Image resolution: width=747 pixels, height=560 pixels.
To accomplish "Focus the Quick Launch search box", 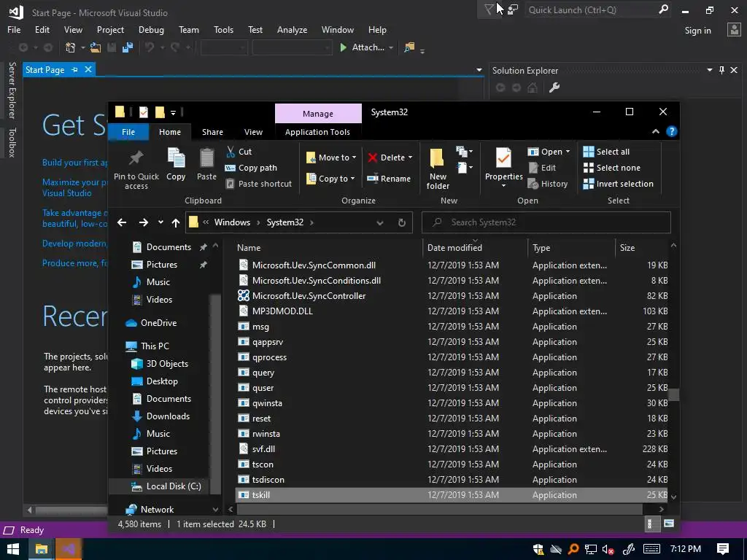I will coord(597,10).
